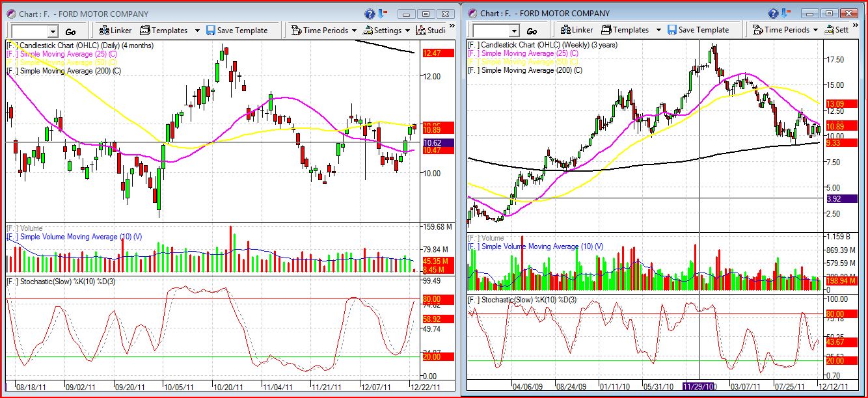The image size is (868, 398).
Task: Open Linker in the weekly chart toolbar
Action: [x=576, y=31]
